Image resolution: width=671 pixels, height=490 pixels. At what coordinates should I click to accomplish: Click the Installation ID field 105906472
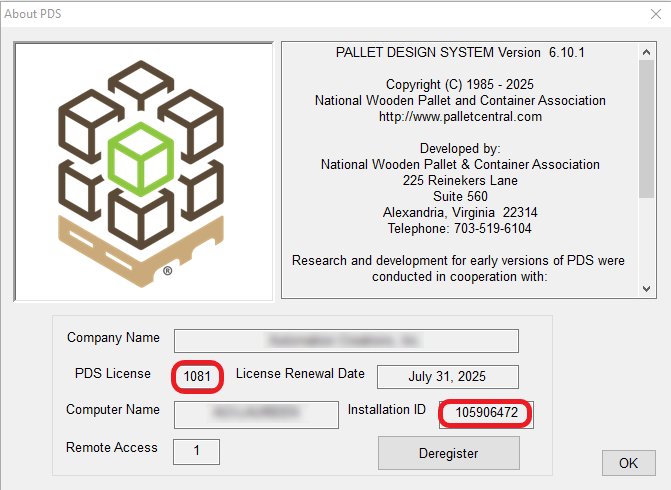[487, 413]
